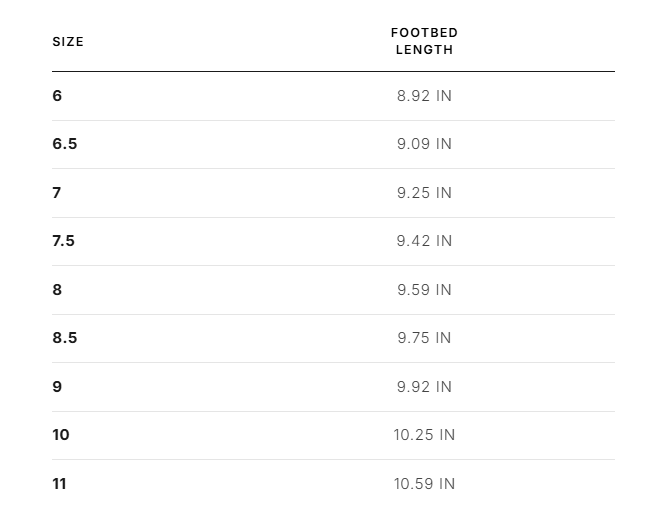
Task: Click the 9.42 IN footbed value
Action: pyautogui.click(x=424, y=241)
